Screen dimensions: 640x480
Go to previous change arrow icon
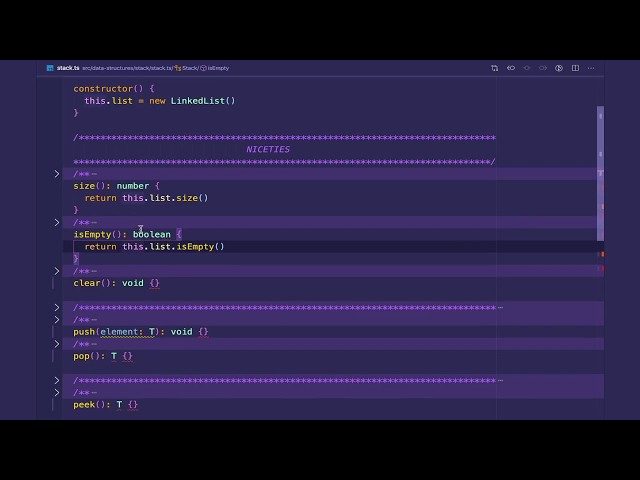(511, 68)
